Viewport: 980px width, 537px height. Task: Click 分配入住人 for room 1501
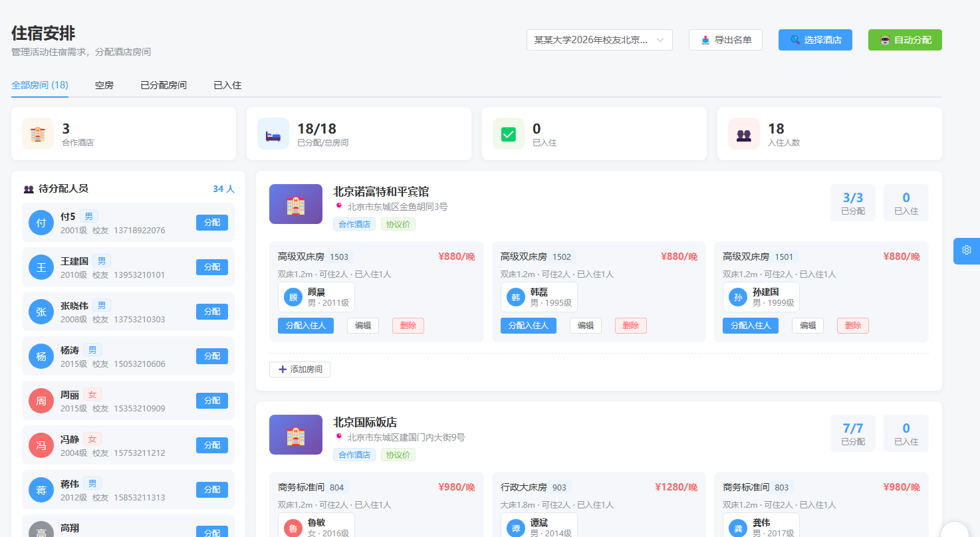pyautogui.click(x=751, y=326)
